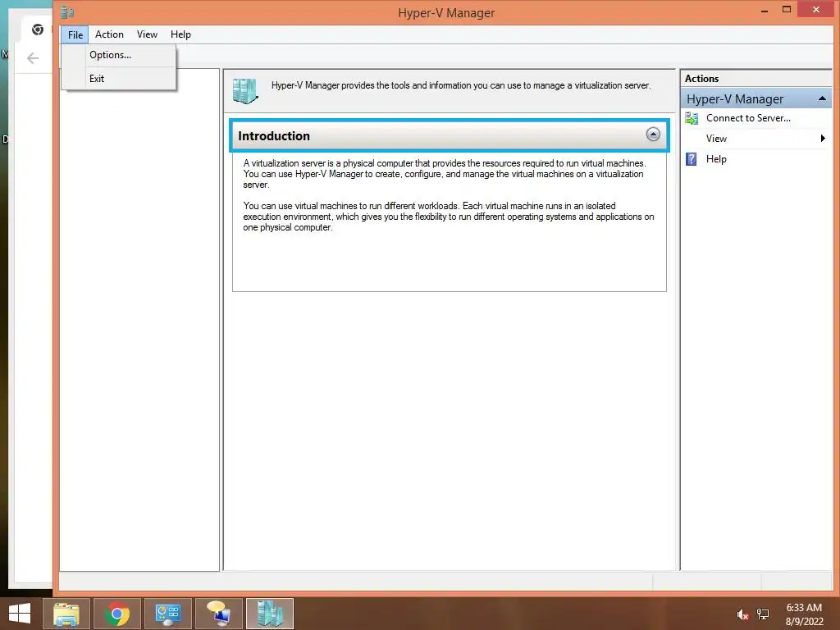840x630 pixels.
Task: Open the Action menu
Action: pyautogui.click(x=109, y=34)
